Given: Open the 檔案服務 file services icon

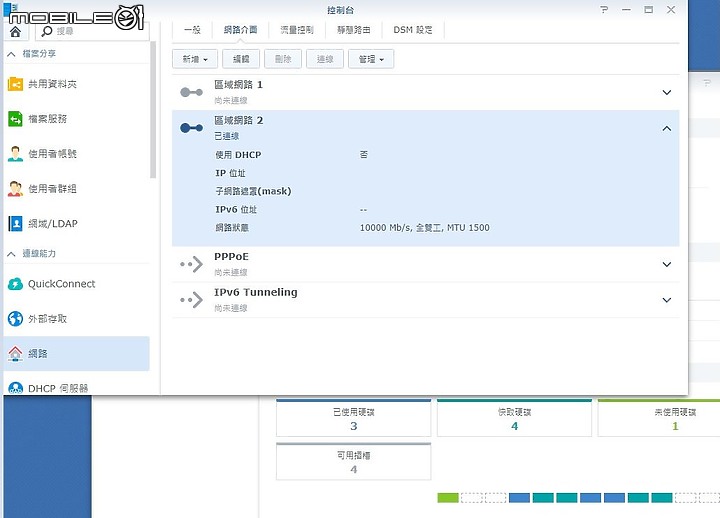Looking at the screenshot, I should coord(15,119).
